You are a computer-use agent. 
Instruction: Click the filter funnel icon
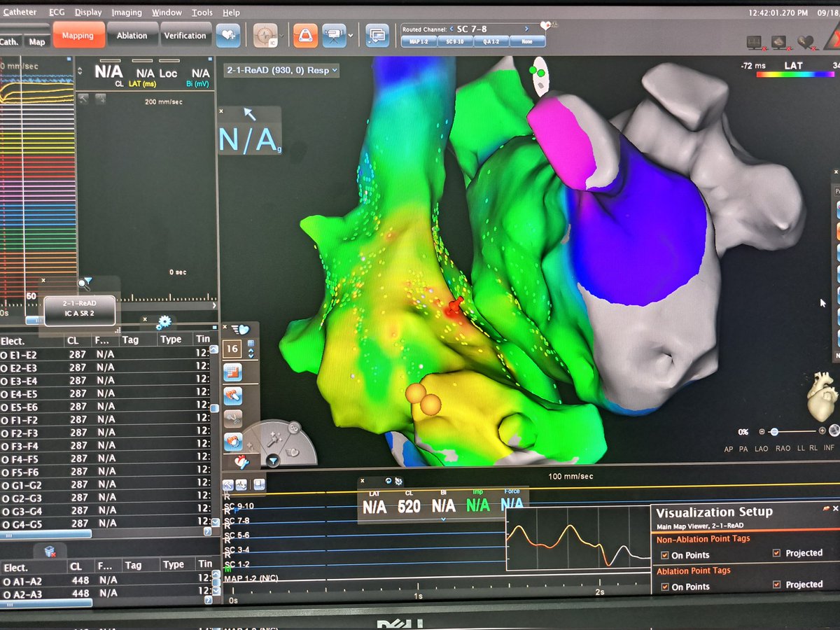[273, 460]
